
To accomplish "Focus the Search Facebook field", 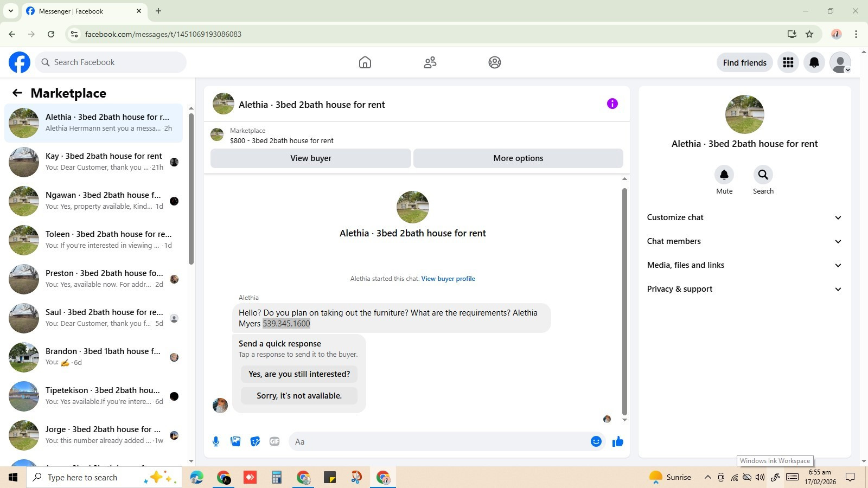I will click(111, 62).
